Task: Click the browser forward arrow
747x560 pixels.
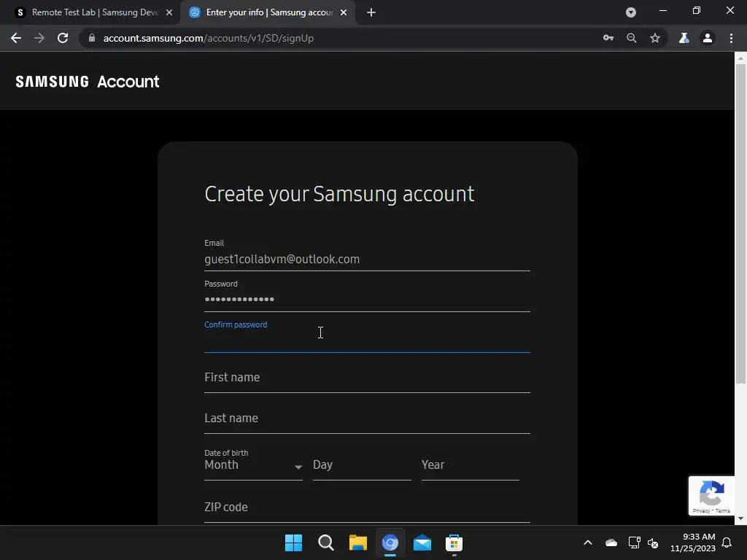Action: click(x=39, y=38)
